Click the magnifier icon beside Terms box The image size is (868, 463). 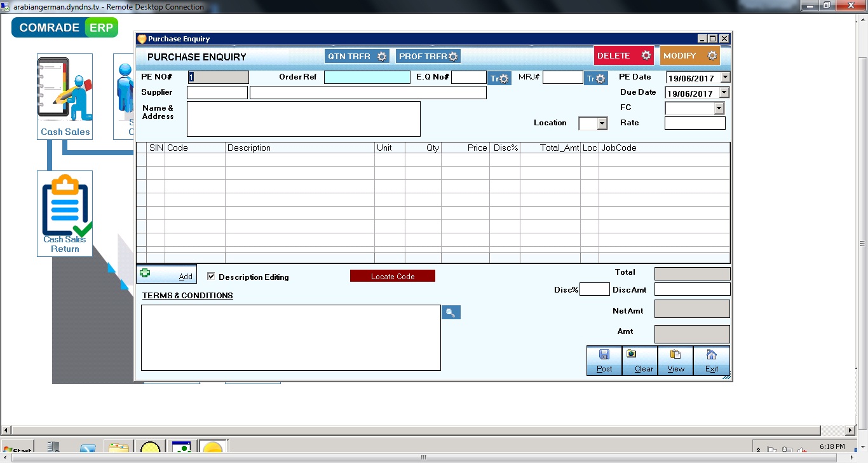click(x=451, y=312)
